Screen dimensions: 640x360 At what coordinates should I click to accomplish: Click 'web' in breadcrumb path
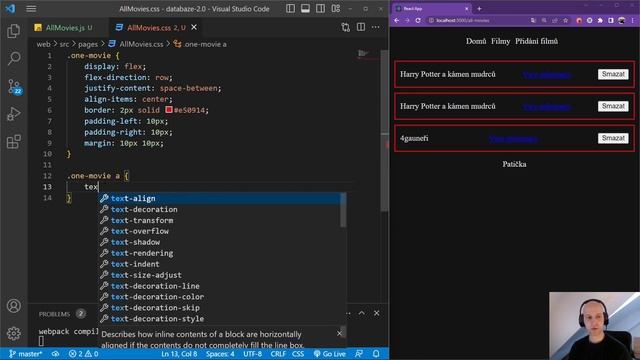tap(43, 44)
